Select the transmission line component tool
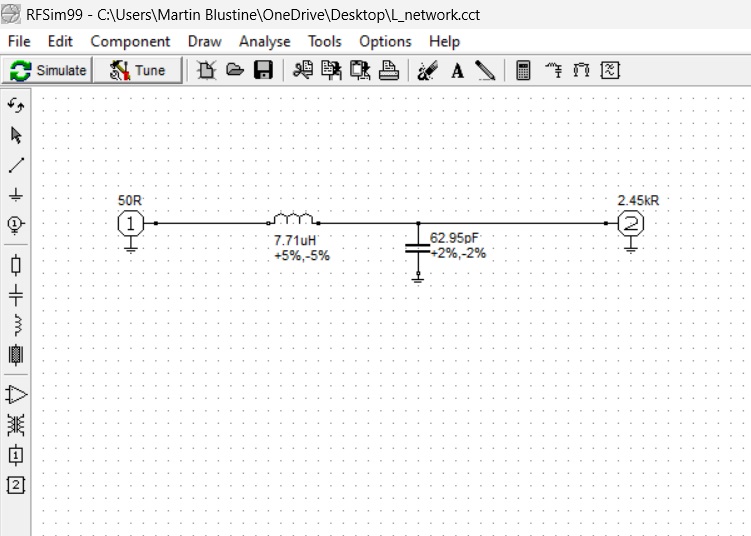This screenshot has height=536, width=751. coord(16,355)
